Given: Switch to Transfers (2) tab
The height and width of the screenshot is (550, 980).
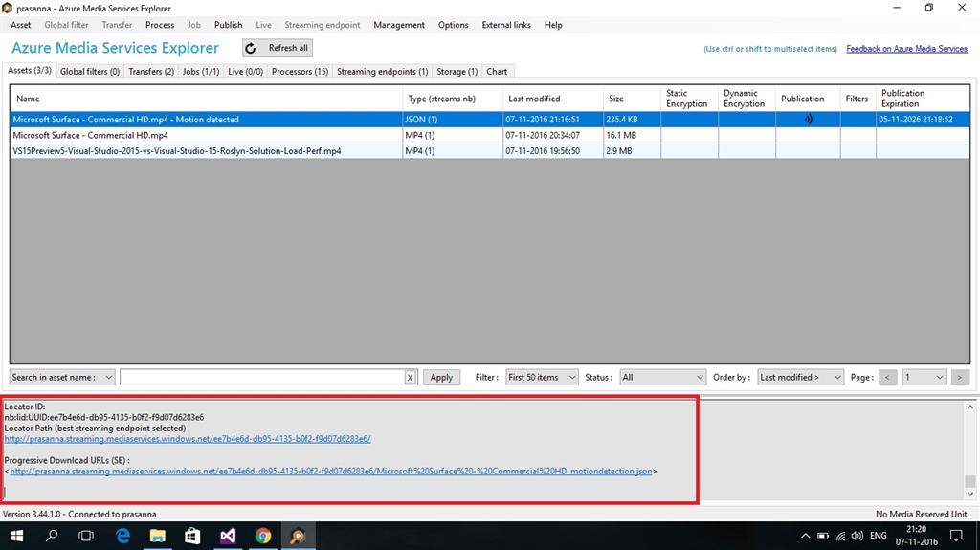Looking at the screenshot, I should coord(151,71).
